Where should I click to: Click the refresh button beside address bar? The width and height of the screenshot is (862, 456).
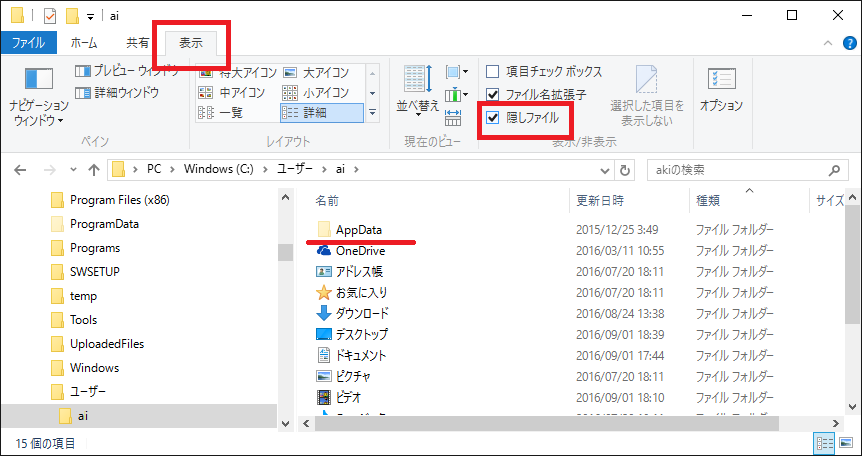click(x=625, y=169)
